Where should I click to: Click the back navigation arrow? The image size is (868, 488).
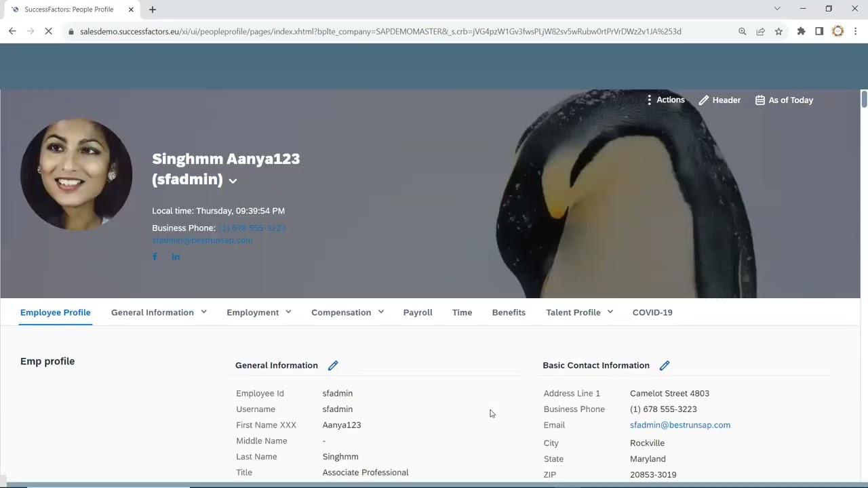tap(12, 31)
